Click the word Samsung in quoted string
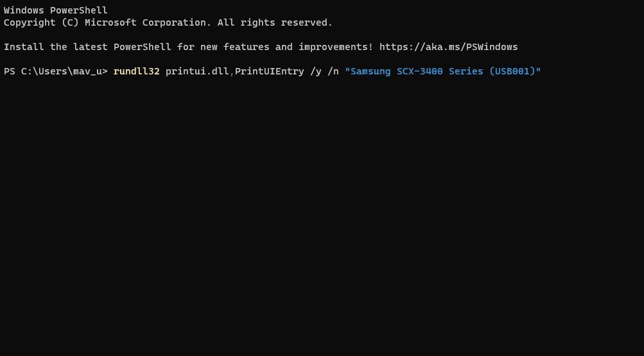The height and width of the screenshot is (356, 644). click(x=370, y=71)
